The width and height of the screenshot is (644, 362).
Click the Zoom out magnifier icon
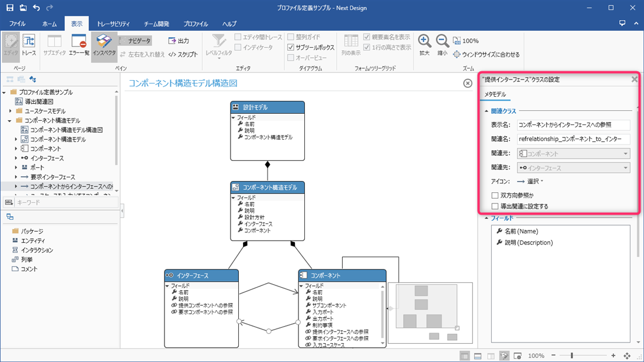pyautogui.click(x=442, y=44)
